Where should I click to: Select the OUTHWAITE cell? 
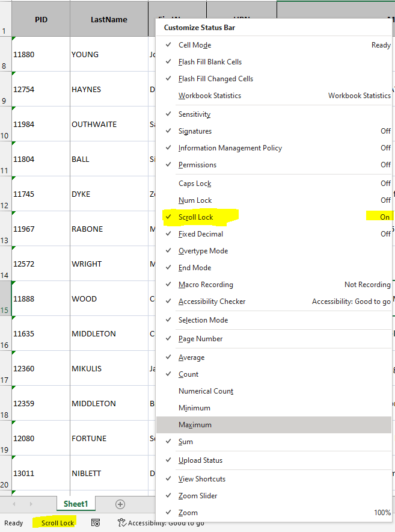pos(109,124)
